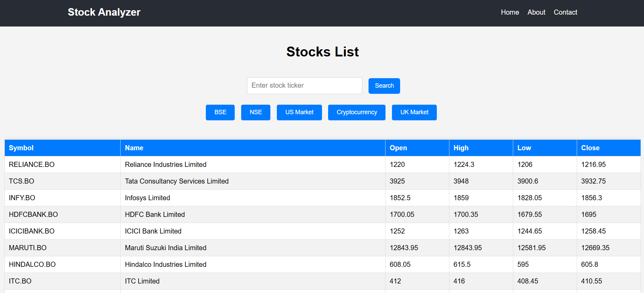The height and width of the screenshot is (293, 644).
Task: Click Infosys close value 1856.3
Action: pyautogui.click(x=592, y=198)
